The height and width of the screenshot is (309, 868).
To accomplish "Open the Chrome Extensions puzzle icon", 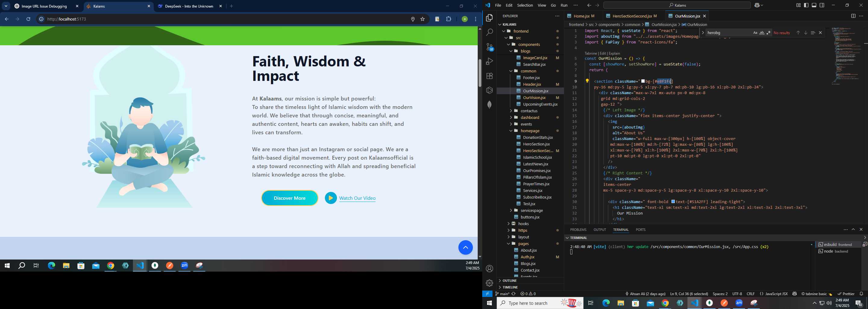I will tap(448, 19).
